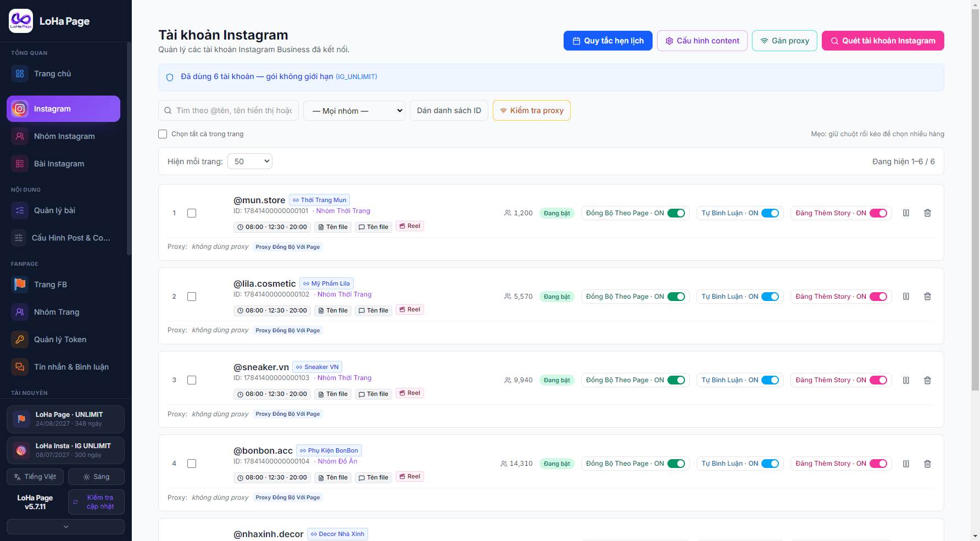Toggle Đăng Thêm Story for @sneaker.vn
Viewport: 980px width, 541px height.
pyautogui.click(x=878, y=380)
